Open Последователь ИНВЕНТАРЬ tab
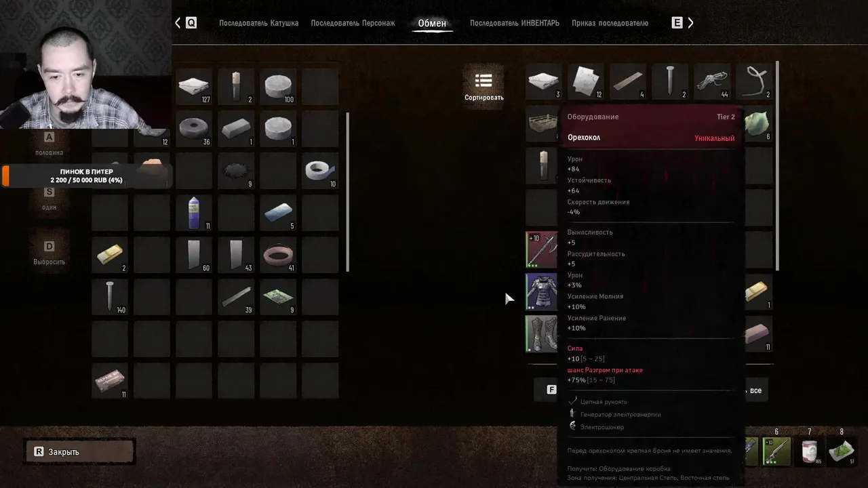The width and height of the screenshot is (868, 488). tap(515, 23)
